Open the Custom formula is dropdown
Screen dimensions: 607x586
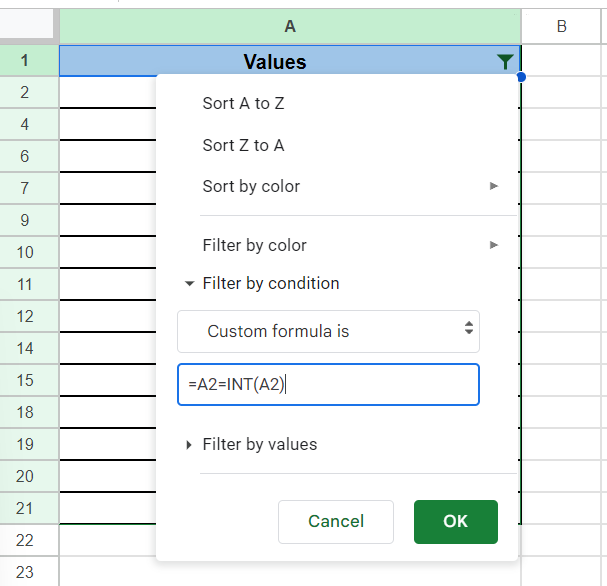(328, 331)
